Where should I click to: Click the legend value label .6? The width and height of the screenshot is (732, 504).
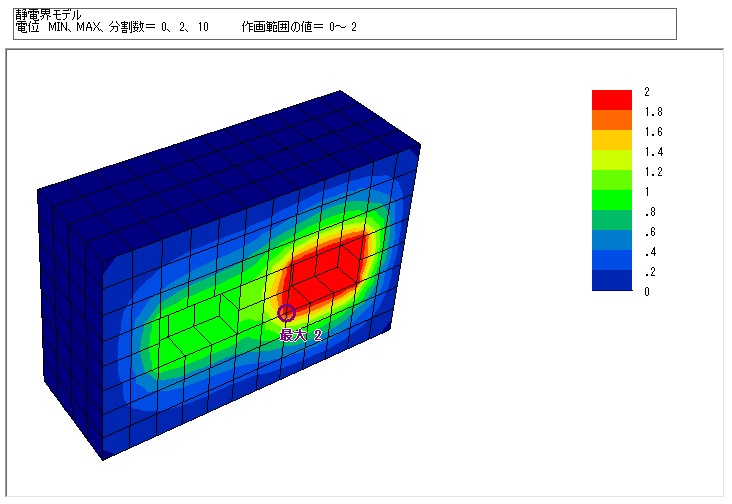click(650, 232)
